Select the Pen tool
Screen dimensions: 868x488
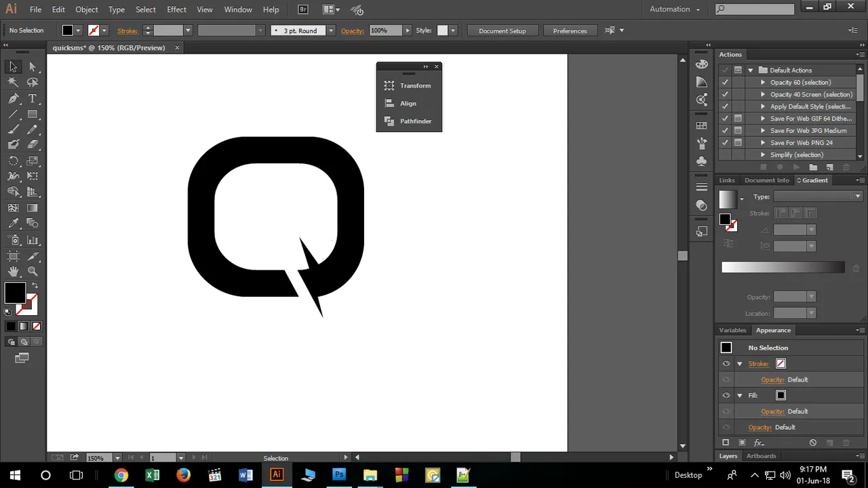click(13, 98)
